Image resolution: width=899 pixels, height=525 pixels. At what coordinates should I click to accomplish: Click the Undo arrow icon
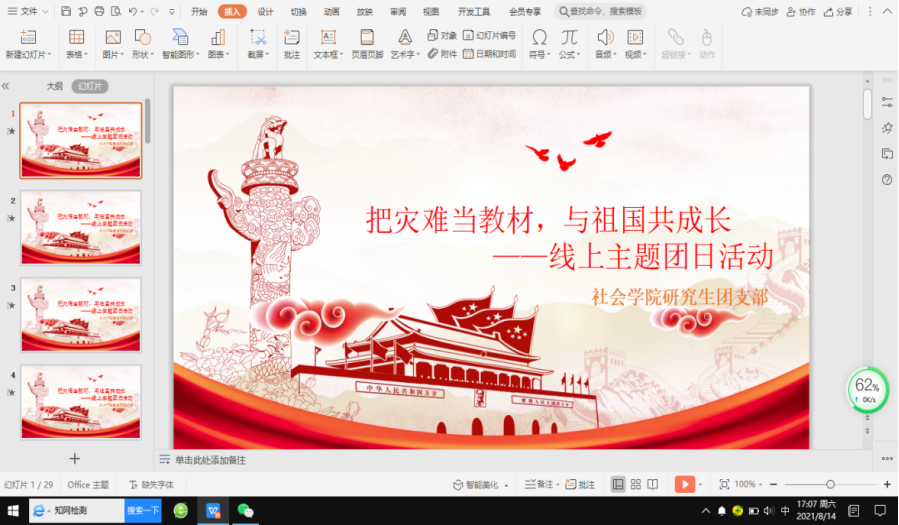(x=133, y=11)
